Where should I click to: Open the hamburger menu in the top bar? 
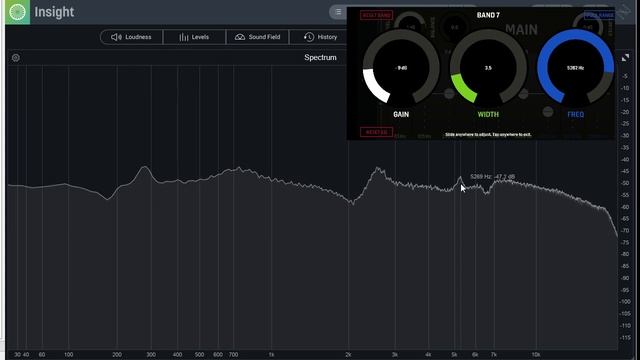click(x=338, y=12)
